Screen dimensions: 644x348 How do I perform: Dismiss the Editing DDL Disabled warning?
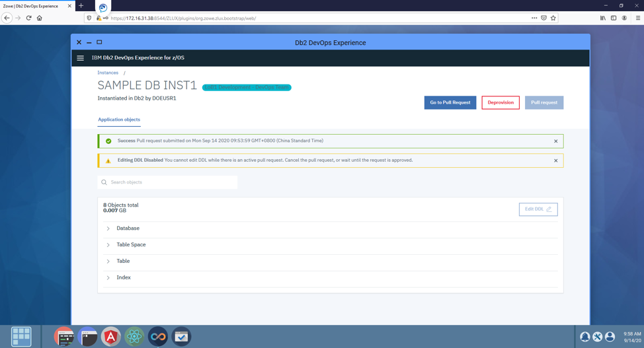coord(555,161)
